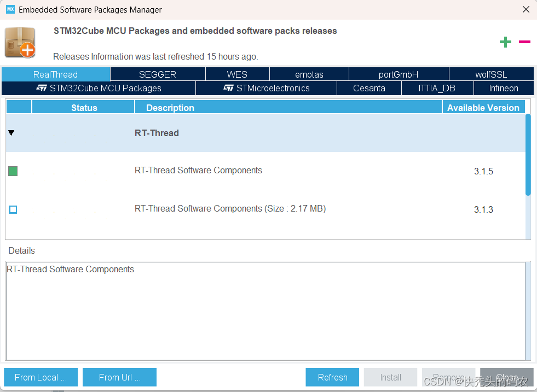
Task: Open the wolfSSL tab
Action: point(491,74)
